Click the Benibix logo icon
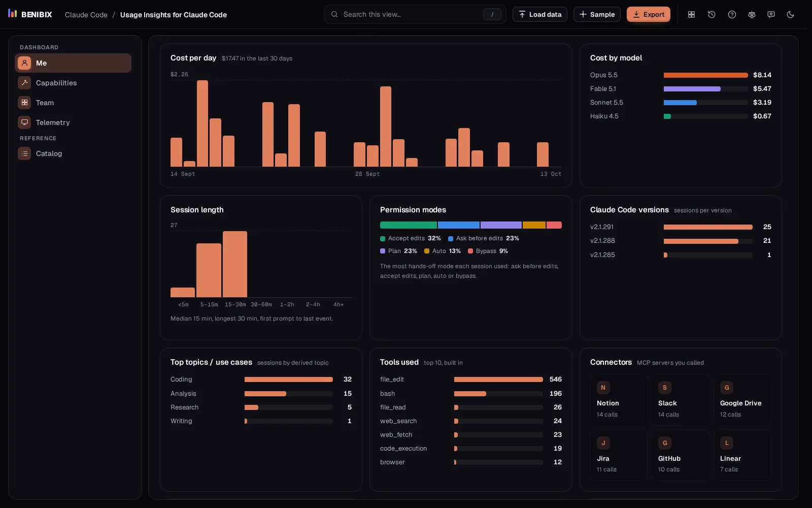The width and height of the screenshot is (812, 508). tap(13, 14)
